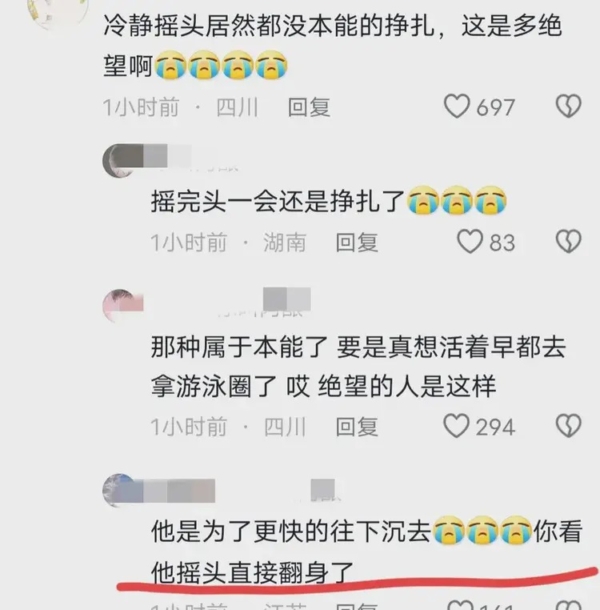This screenshot has height=610, width=600.
Task: Reply to the 湖南 comment
Action: click(356, 242)
